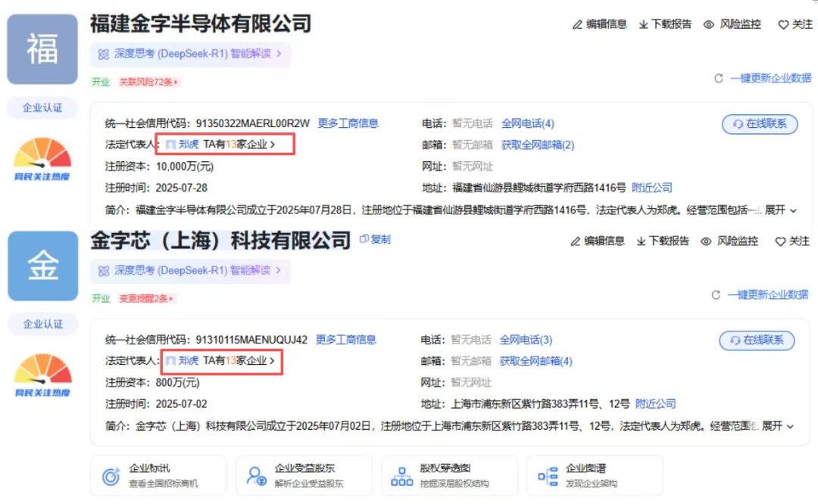This screenshot has width=818, height=504.
Task: Click 更多工商信息 next to 91350322MAERL00R2W
Action: tap(348, 123)
